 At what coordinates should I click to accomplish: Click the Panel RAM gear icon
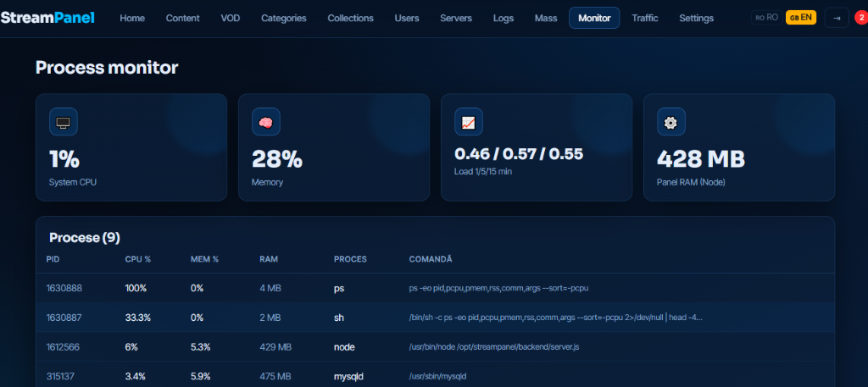(671, 122)
